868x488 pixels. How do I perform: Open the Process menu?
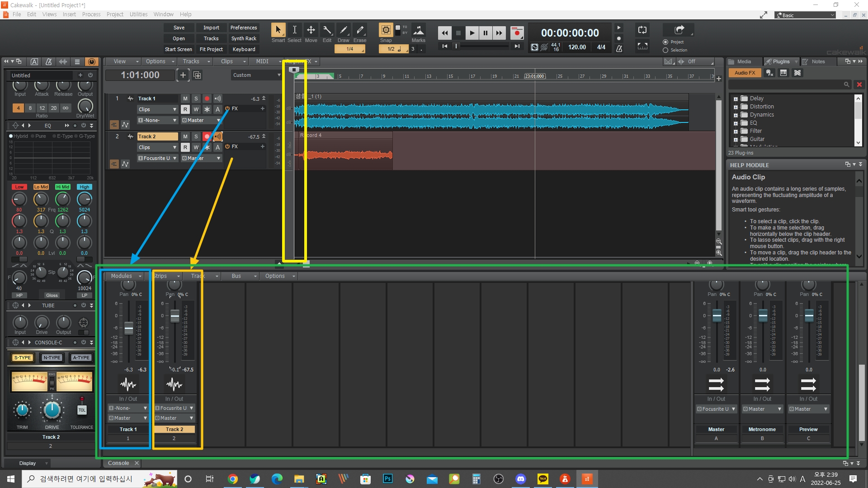pyautogui.click(x=91, y=14)
